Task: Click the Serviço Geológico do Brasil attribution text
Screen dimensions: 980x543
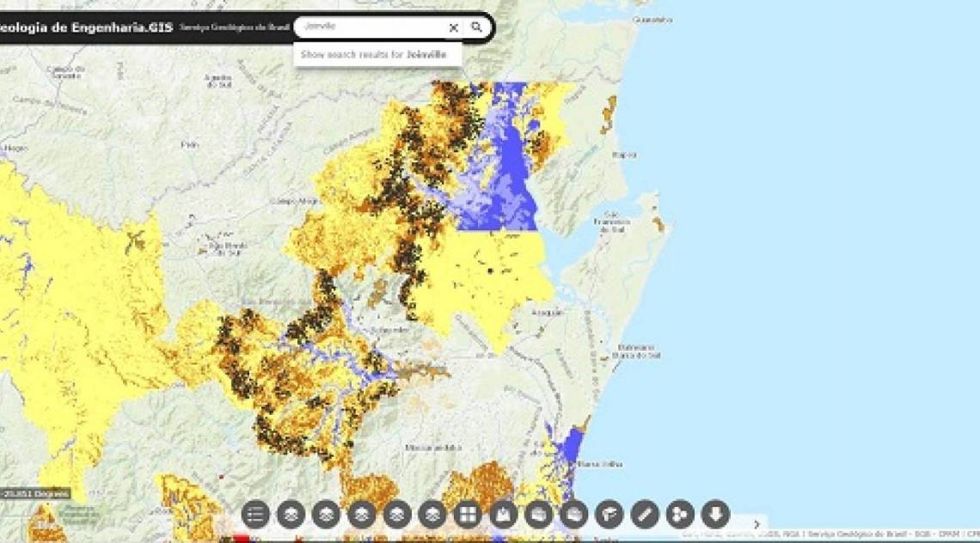Action: 234,27
